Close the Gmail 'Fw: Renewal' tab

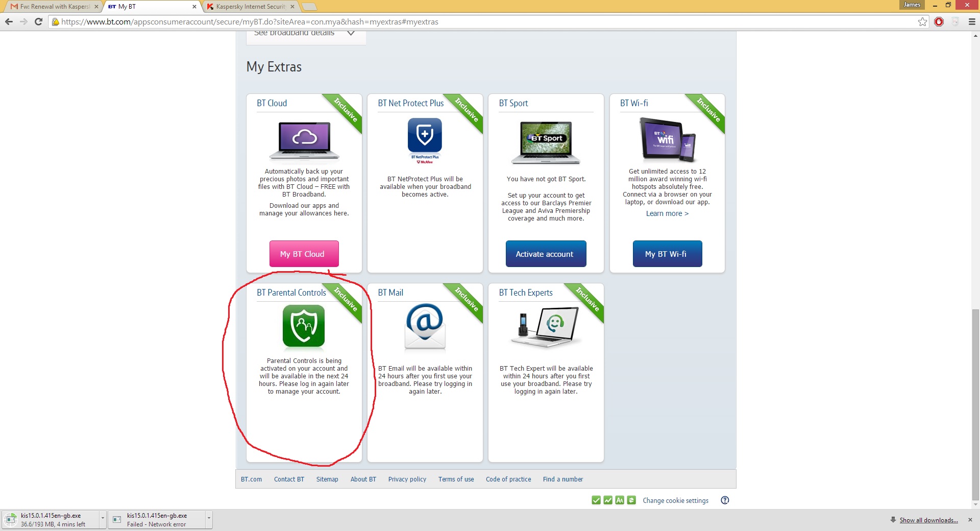tap(96, 7)
